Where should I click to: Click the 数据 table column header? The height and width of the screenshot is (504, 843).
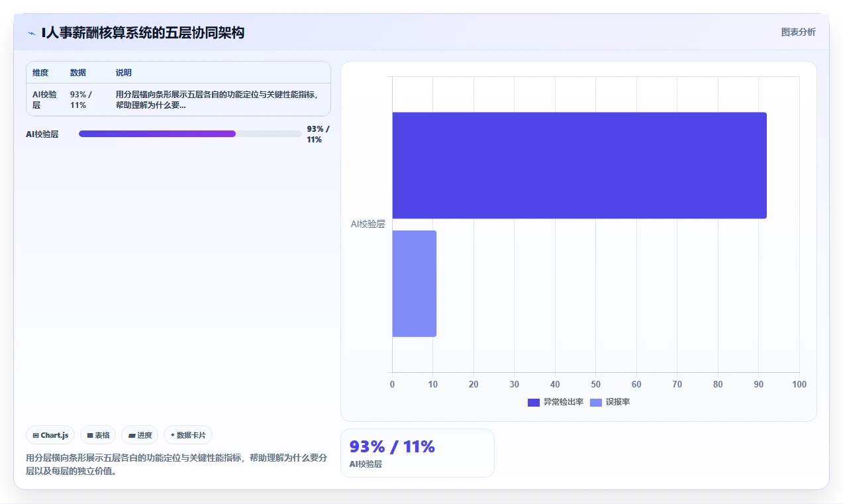(x=78, y=73)
